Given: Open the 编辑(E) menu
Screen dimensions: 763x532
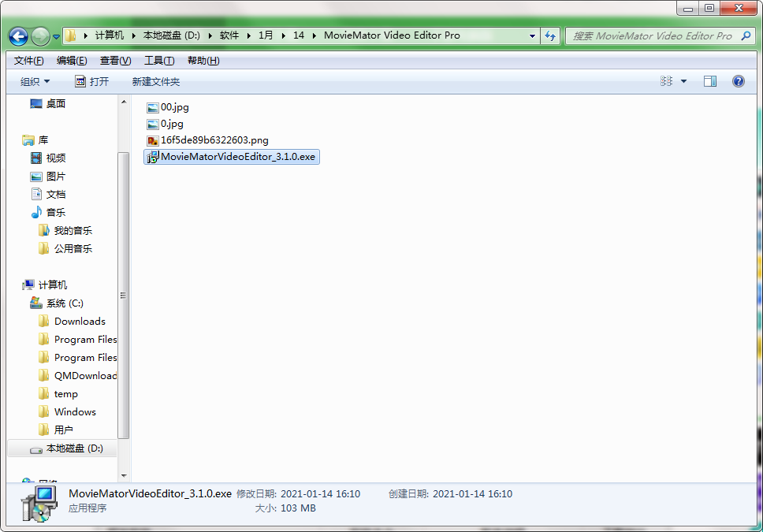Looking at the screenshot, I should [x=72, y=61].
